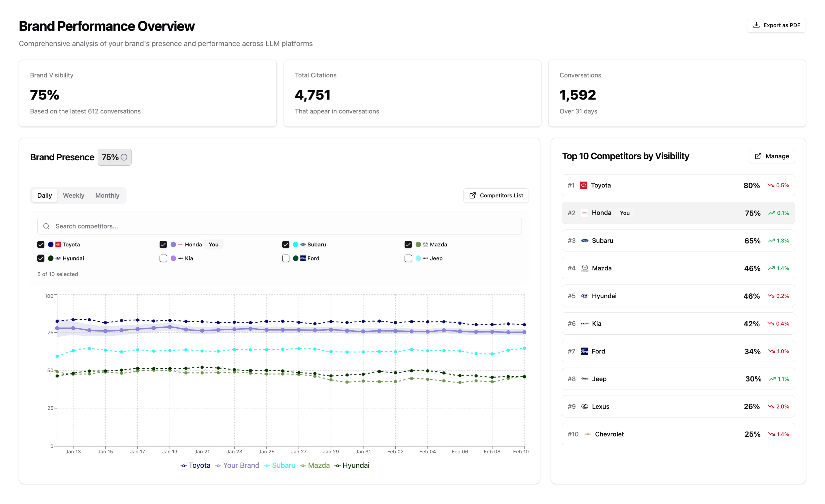This screenshot has width=825, height=504.
Task: Click the Toyota logo in the #1 competitor row
Action: tap(584, 185)
